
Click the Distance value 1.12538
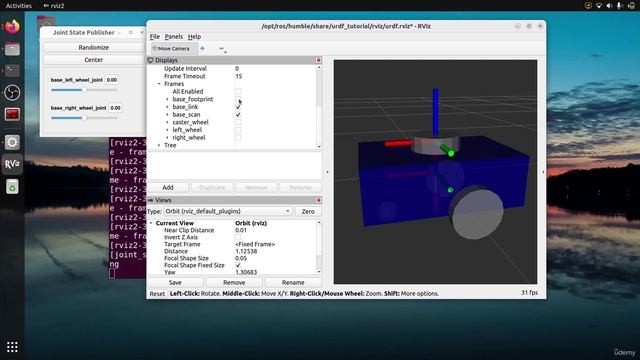[246, 251]
